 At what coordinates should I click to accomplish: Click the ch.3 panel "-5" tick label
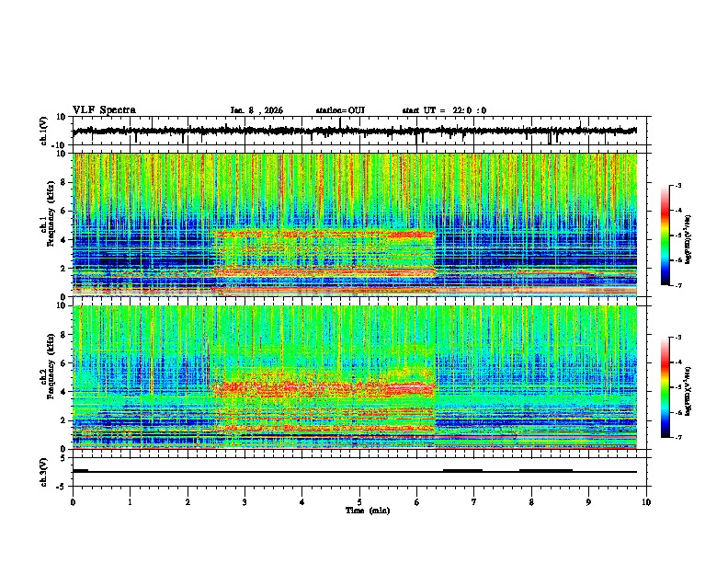point(63,487)
